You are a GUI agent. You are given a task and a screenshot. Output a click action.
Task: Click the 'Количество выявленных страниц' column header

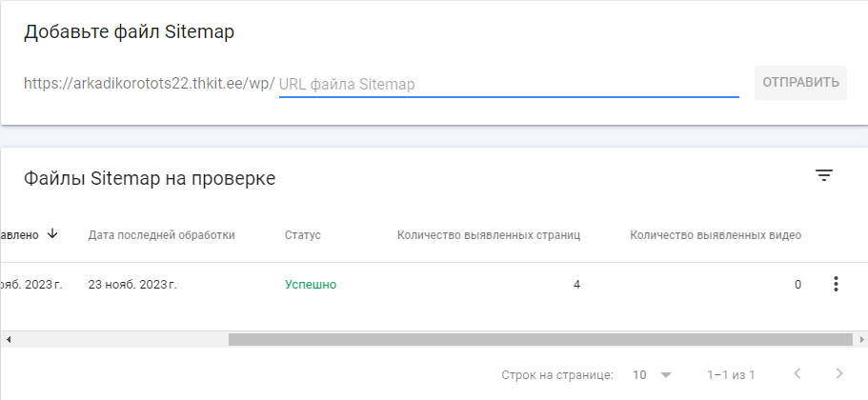pyautogui.click(x=489, y=235)
